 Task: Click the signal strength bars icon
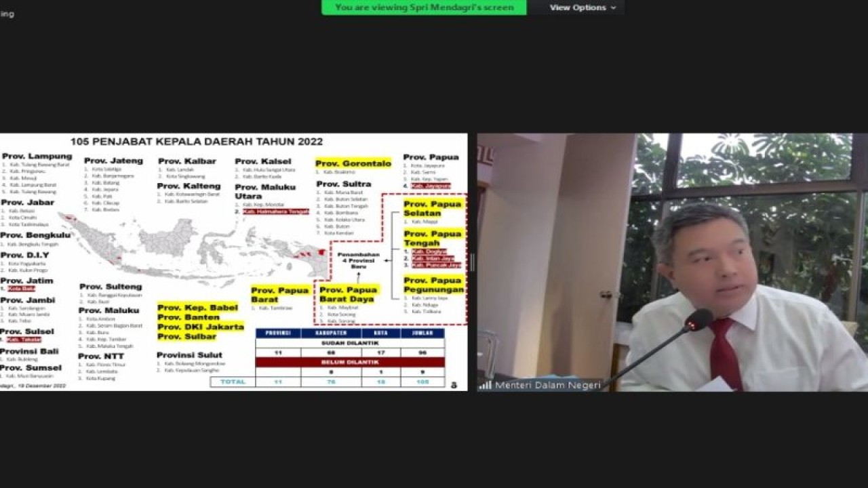(486, 385)
